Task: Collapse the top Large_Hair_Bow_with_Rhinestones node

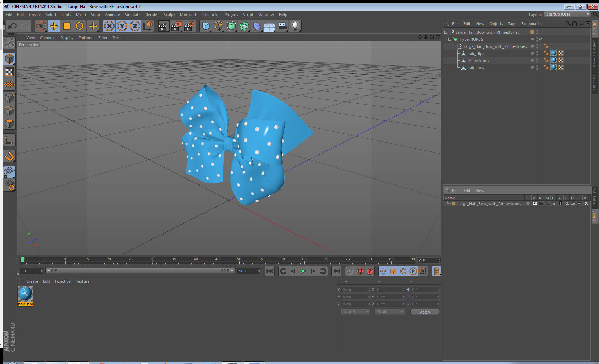Action: point(446,32)
